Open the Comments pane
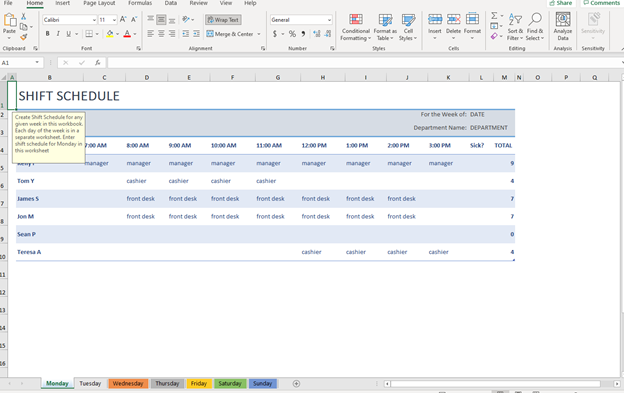Image resolution: width=624 pixels, height=394 pixels. point(601,3)
